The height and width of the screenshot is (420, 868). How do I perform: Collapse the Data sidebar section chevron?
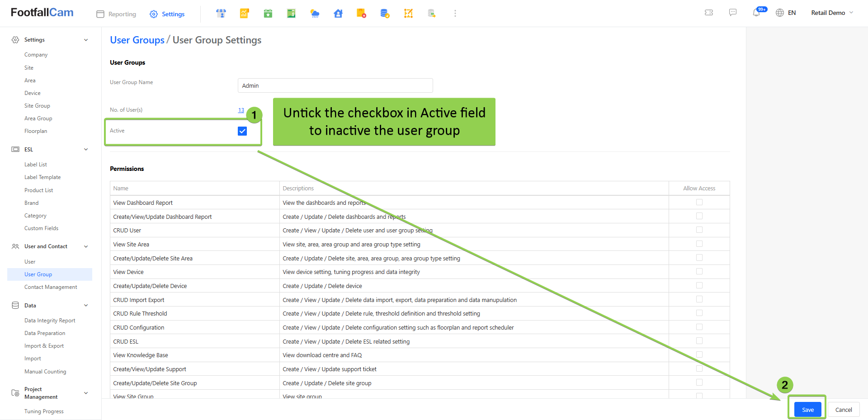[x=86, y=305]
